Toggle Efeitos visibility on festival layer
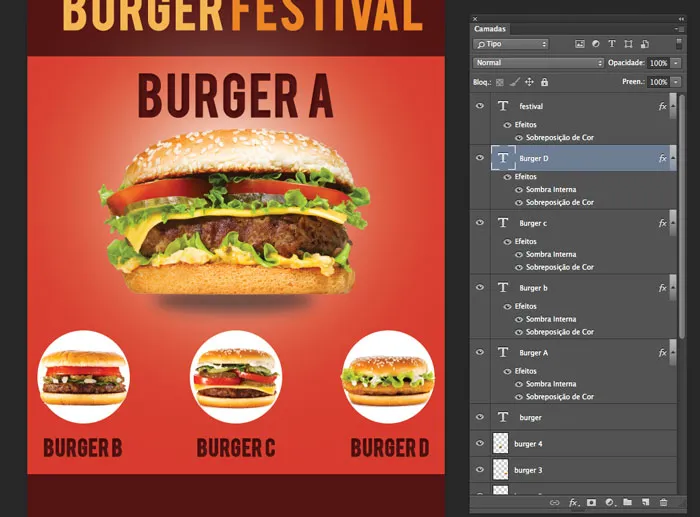This screenshot has width=700, height=517. tap(507, 125)
